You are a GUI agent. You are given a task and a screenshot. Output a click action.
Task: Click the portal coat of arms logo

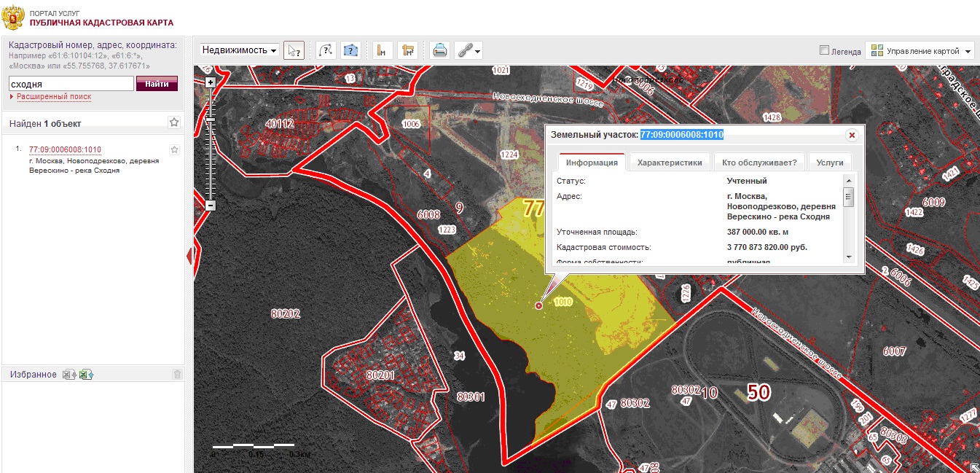pyautogui.click(x=14, y=17)
